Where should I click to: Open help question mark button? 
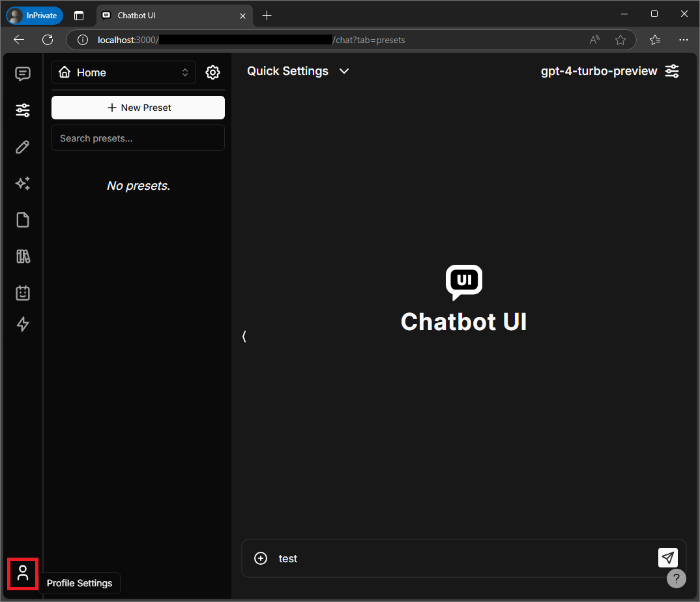coord(677,579)
